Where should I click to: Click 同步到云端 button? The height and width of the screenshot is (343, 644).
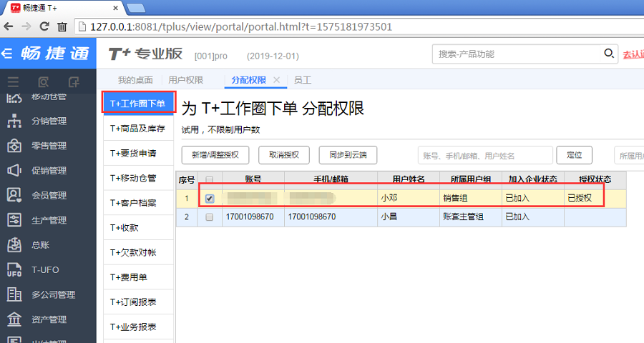(348, 155)
